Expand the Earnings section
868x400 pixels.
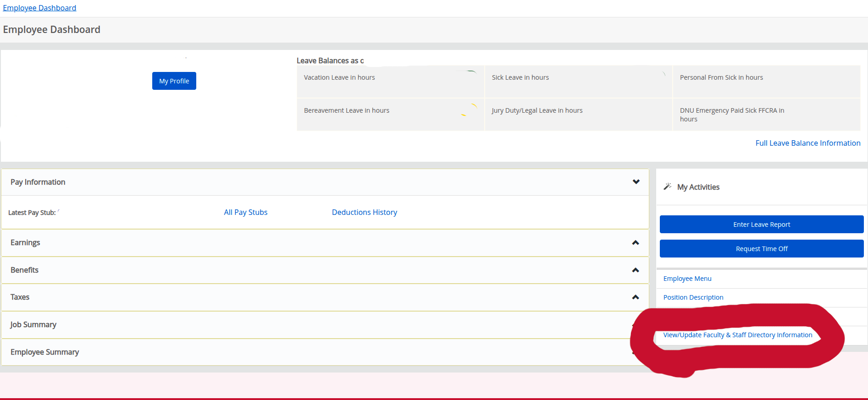pos(635,243)
